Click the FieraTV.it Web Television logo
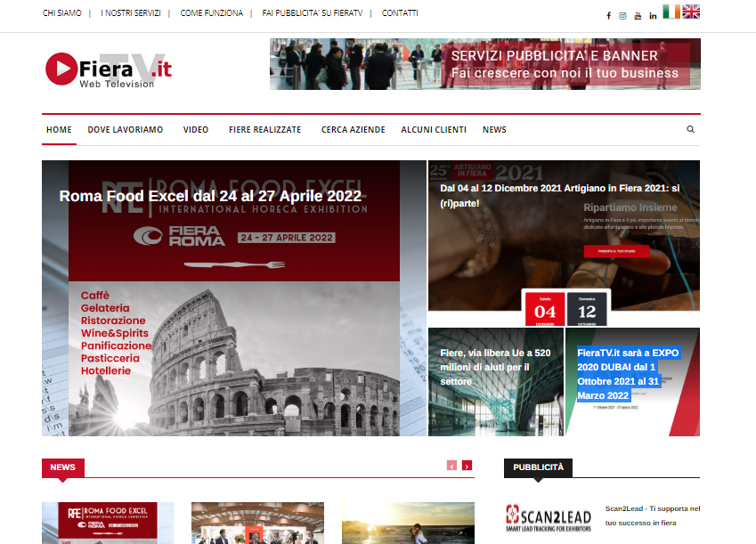 [x=109, y=70]
